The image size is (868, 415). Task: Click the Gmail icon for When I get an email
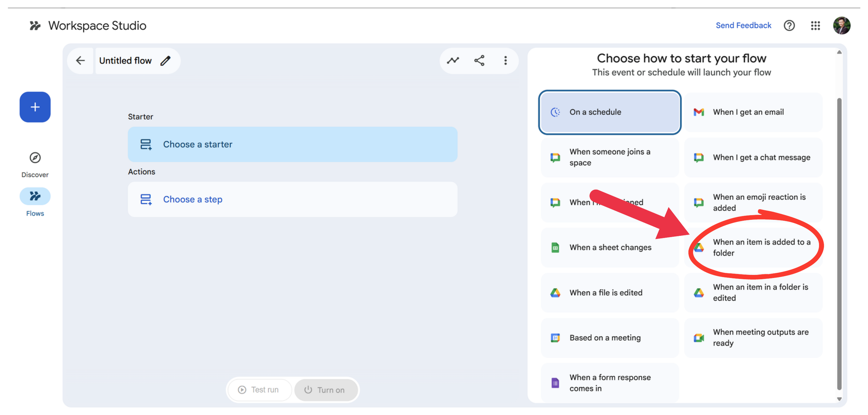tap(699, 112)
